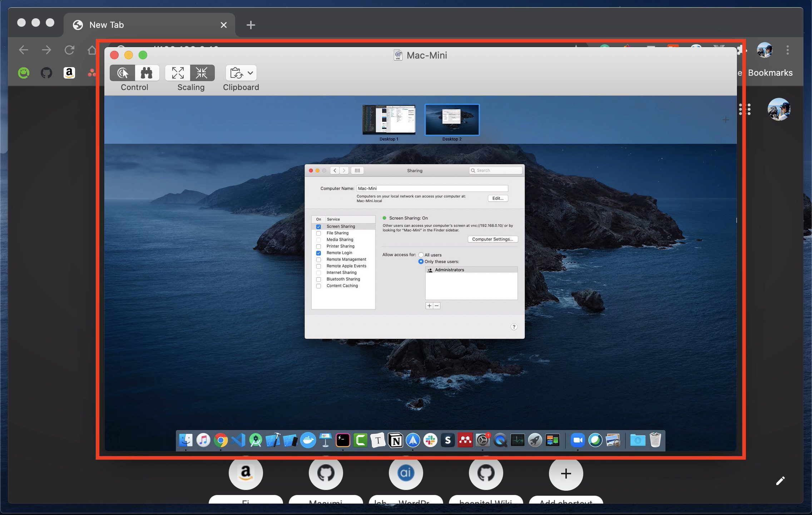This screenshot has height=515, width=812.
Task: Open the Trash in the dock
Action: (x=655, y=440)
